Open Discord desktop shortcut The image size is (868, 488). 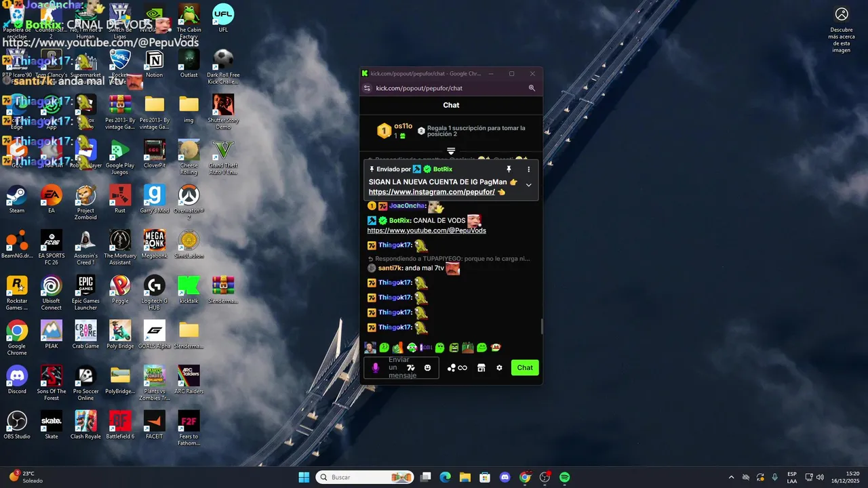pos(17,380)
